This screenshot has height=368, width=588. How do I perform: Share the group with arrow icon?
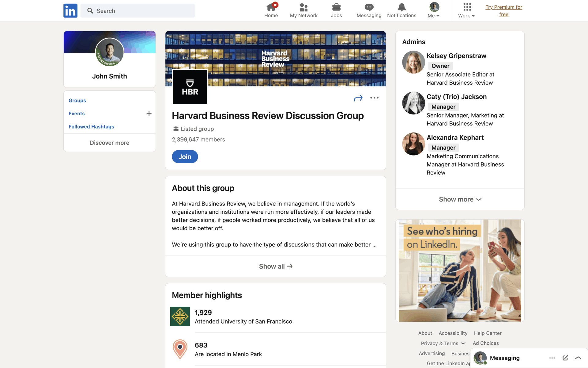click(x=358, y=98)
